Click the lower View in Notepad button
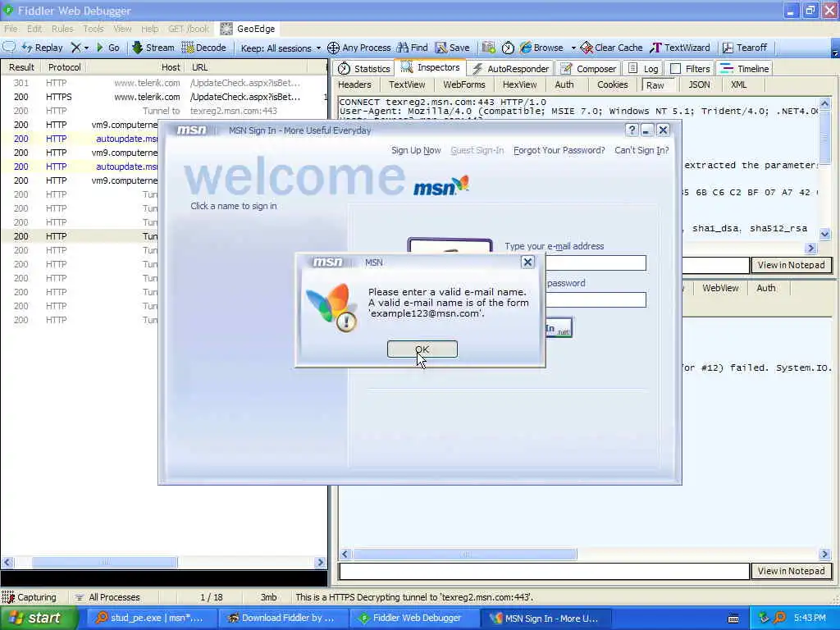840x630 pixels. click(791, 571)
